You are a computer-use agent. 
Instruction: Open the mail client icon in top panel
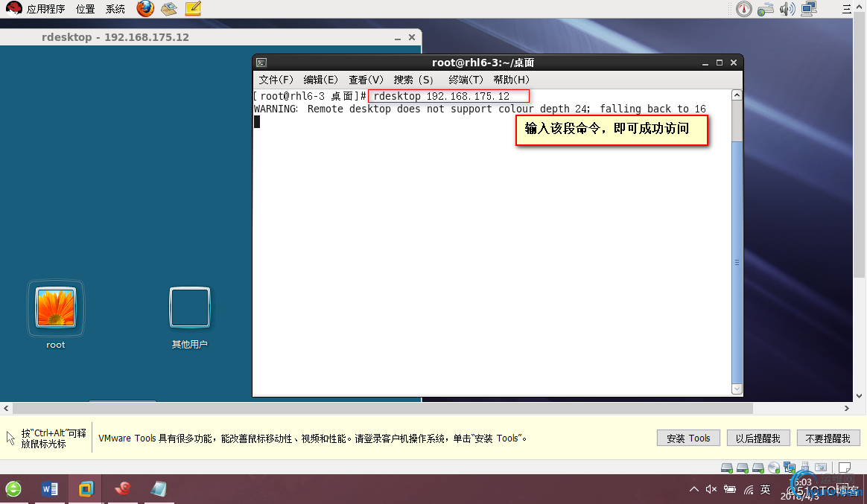[x=169, y=8]
